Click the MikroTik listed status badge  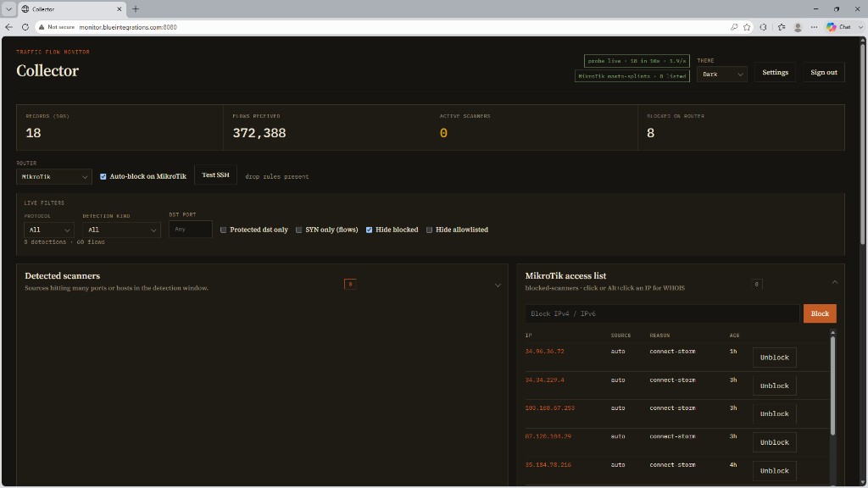(632, 75)
